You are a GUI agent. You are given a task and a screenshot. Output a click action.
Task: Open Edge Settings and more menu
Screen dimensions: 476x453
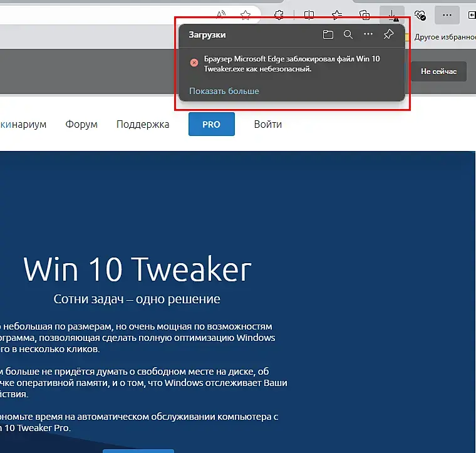447,14
